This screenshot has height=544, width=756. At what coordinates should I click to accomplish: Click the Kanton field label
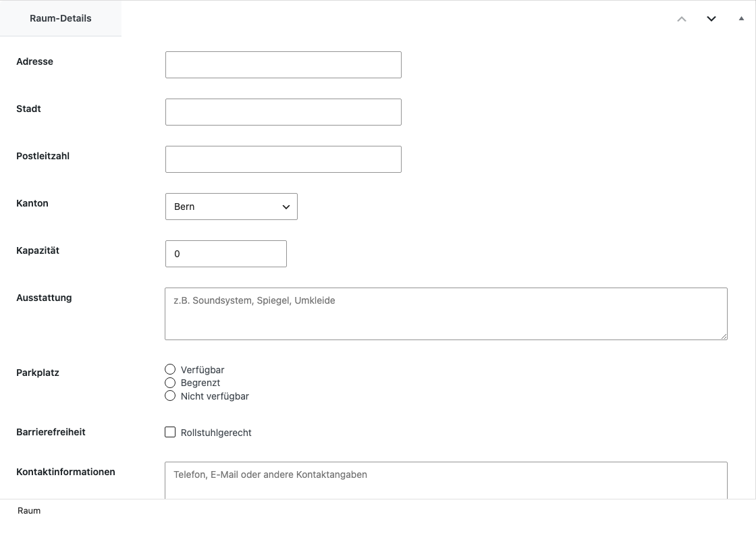coord(32,204)
